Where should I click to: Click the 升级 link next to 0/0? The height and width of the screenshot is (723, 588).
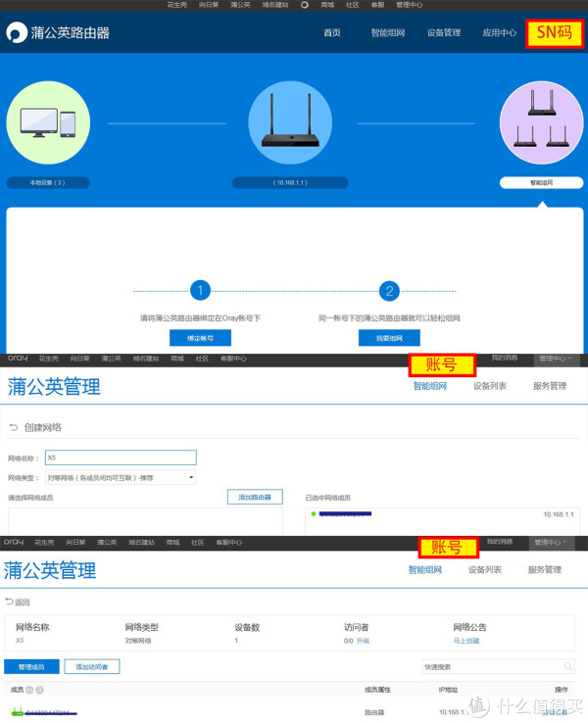click(363, 641)
